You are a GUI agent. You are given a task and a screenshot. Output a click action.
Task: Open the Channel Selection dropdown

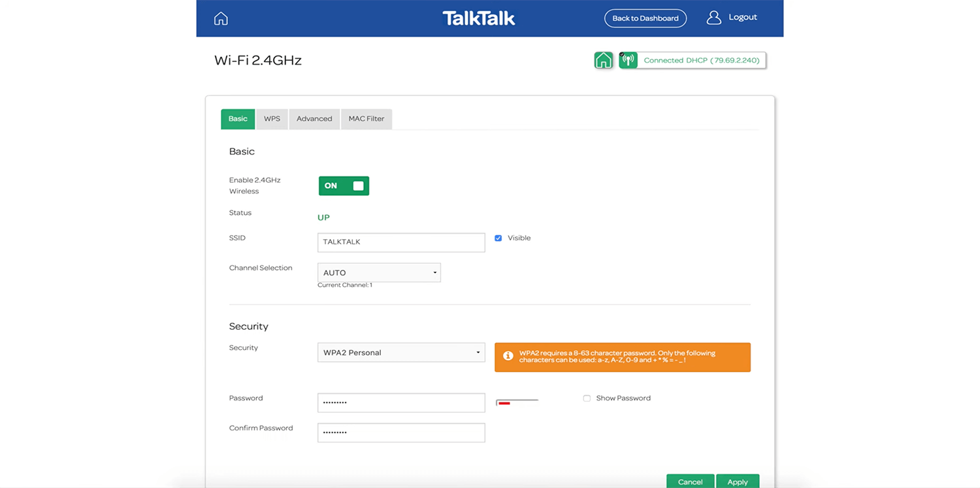tap(379, 272)
